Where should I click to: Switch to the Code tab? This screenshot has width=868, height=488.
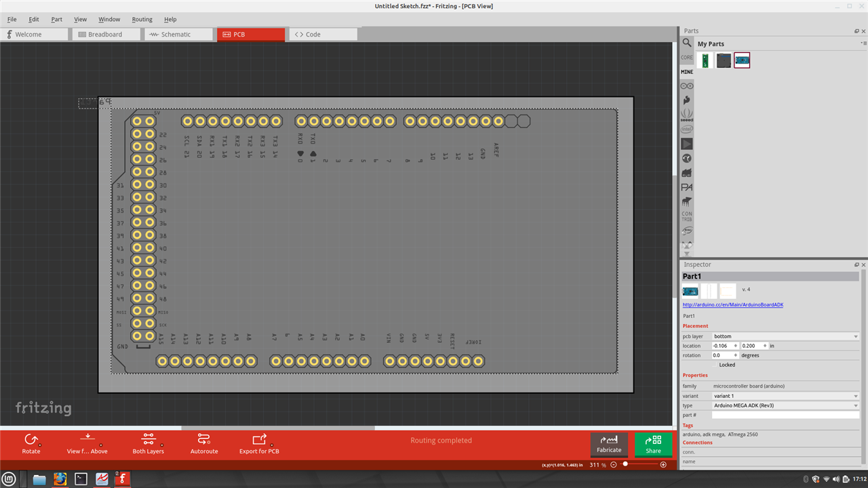(323, 34)
